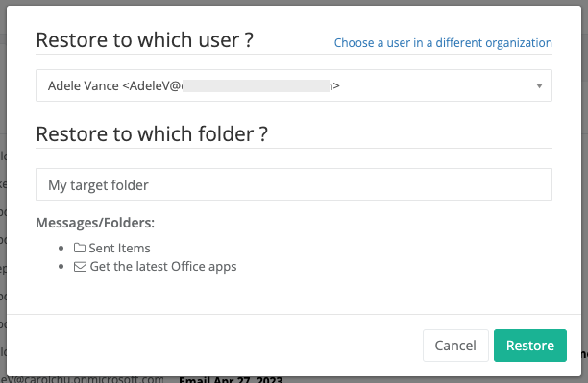Open 'Choose a user in a different organization' link
This screenshot has height=383, width=588.
point(443,43)
